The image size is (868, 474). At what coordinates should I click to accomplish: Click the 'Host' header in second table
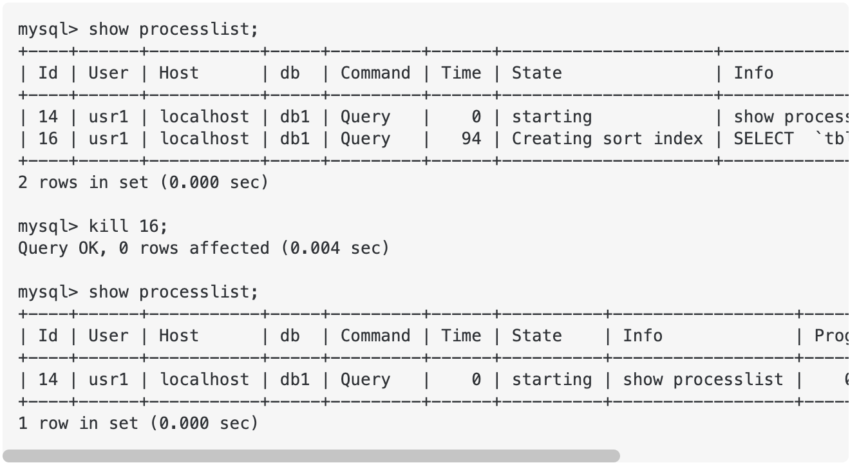[x=178, y=336]
